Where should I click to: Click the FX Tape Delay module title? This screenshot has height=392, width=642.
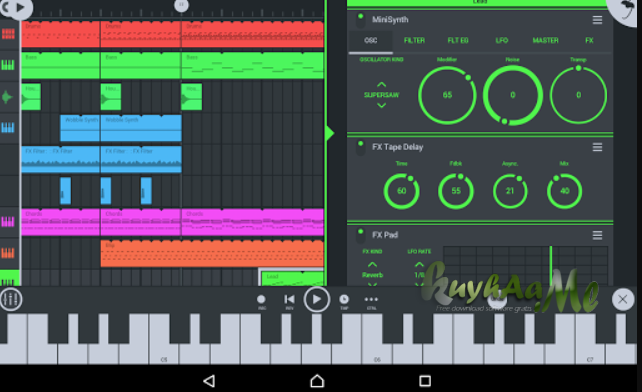(x=397, y=147)
